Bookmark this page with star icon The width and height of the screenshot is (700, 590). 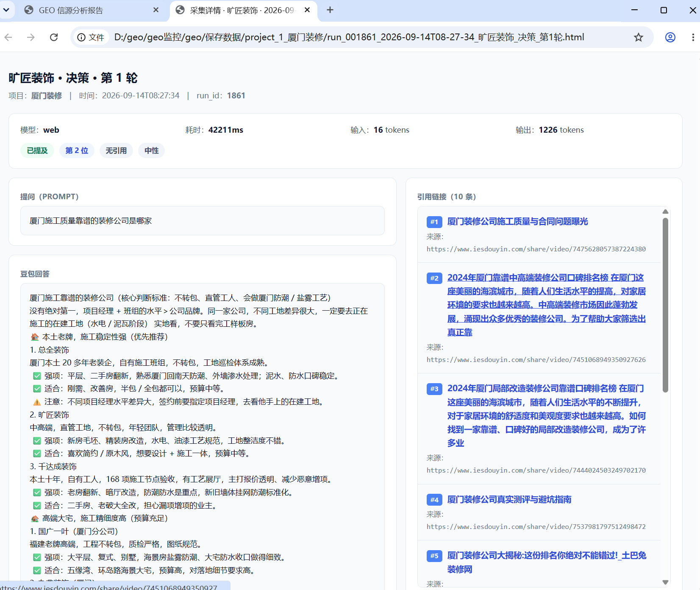[639, 37]
